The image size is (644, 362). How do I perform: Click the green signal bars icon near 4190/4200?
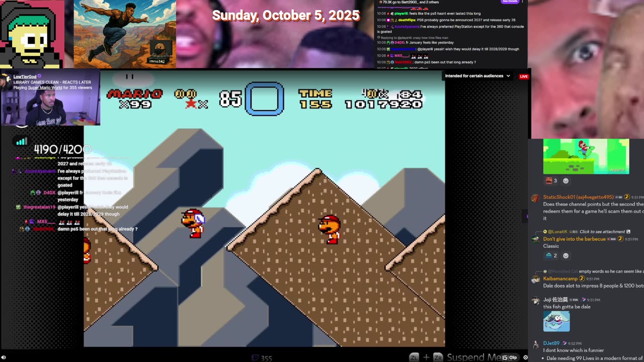(21, 142)
